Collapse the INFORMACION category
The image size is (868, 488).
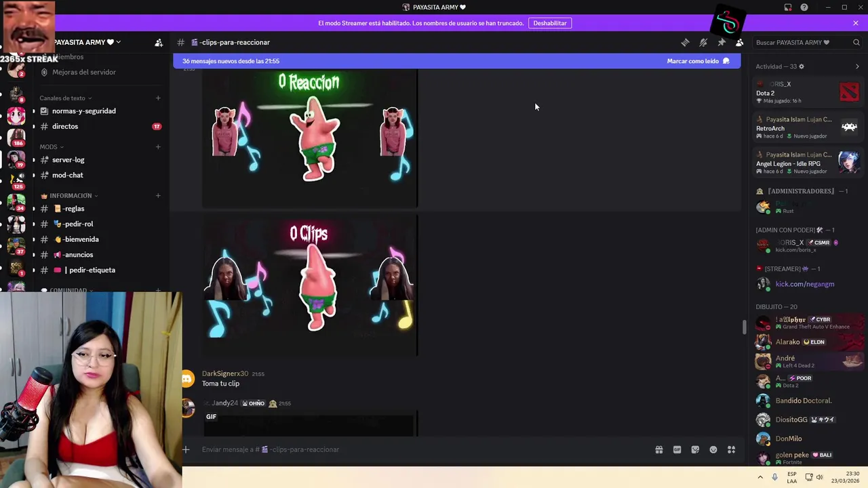69,196
